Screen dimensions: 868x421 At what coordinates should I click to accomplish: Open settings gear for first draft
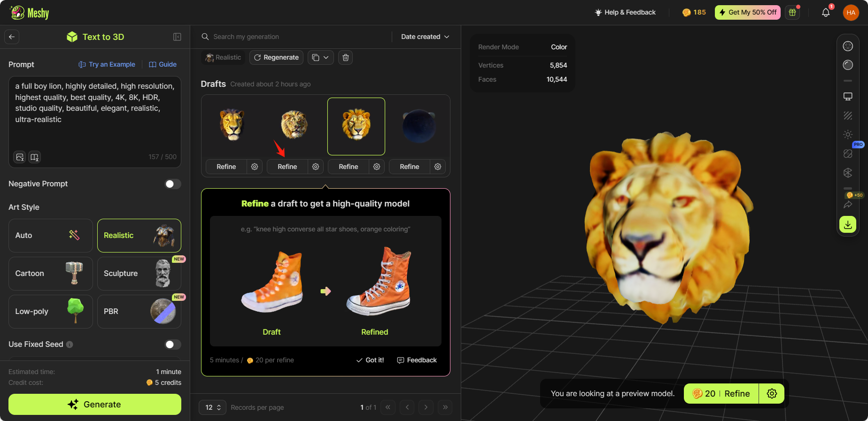point(255,167)
